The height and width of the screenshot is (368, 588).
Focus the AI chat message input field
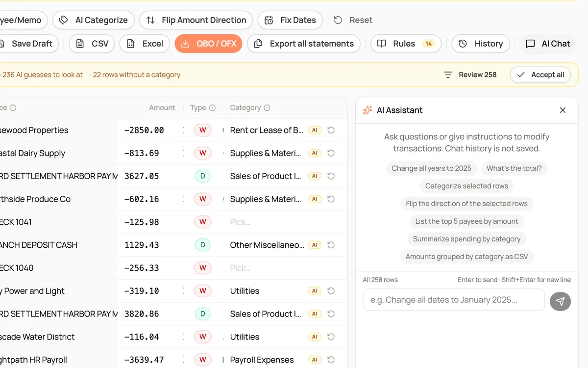[454, 300]
